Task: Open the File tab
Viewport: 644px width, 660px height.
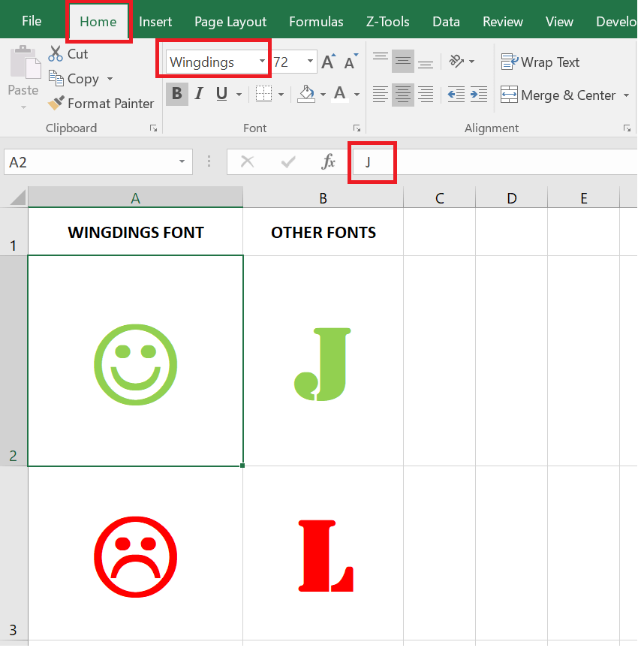Action: click(32, 21)
